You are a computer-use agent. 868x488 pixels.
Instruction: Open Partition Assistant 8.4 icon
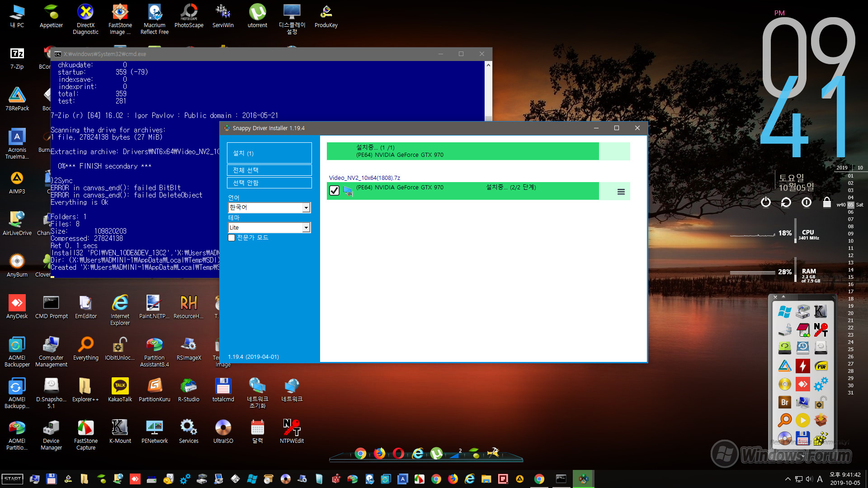coord(154,352)
